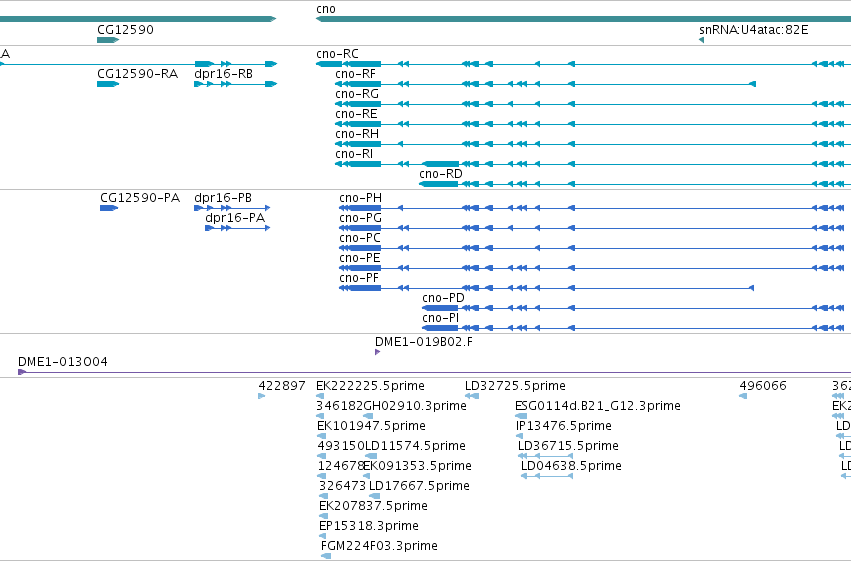Click the LD32725.5prime arrow glyph

472,397
